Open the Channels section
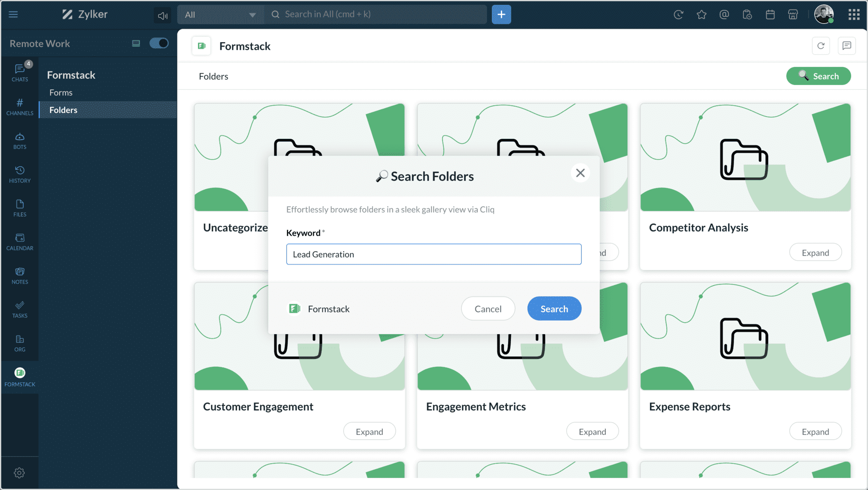Viewport: 868px width, 490px height. [x=20, y=106]
